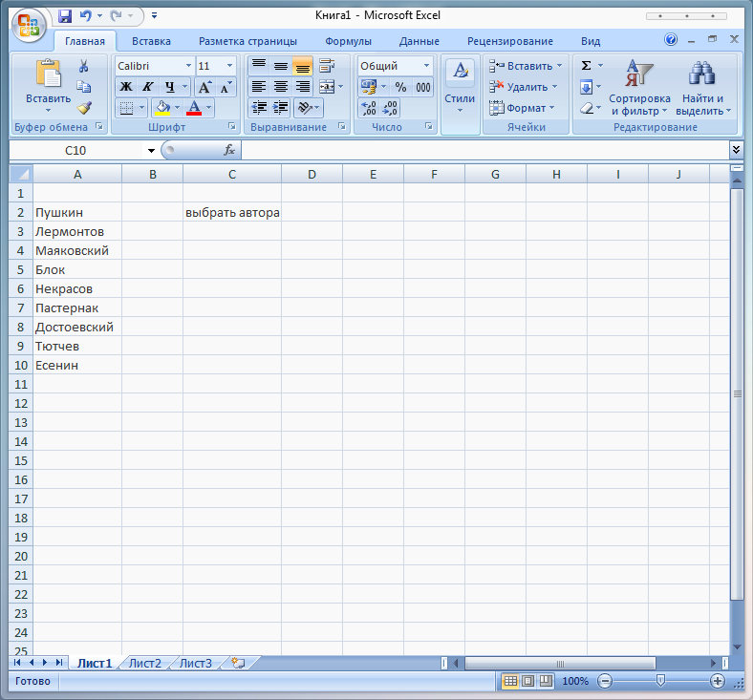Image resolution: width=753 pixels, height=700 pixels.
Task: Switch to sheet Лист2
Action: (145, 663)
